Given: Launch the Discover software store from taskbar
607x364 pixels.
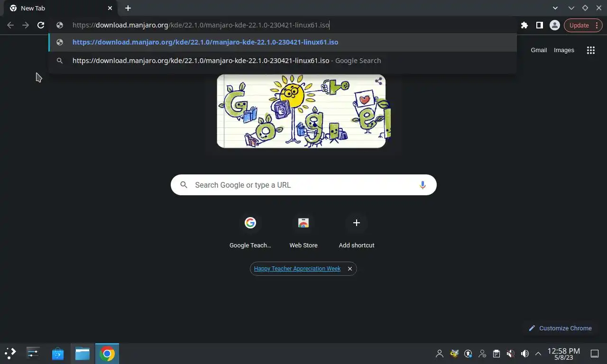Looking at the screenshot, I should click(58, 354).
